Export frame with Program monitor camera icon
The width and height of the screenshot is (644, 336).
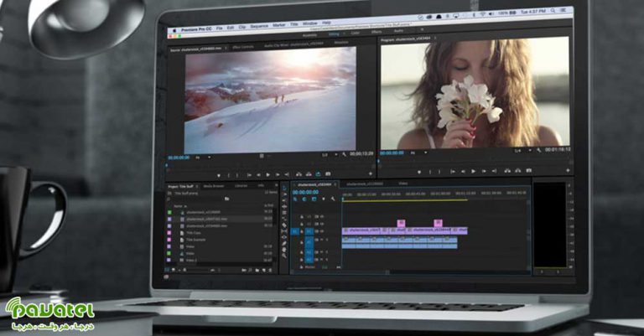529,170
